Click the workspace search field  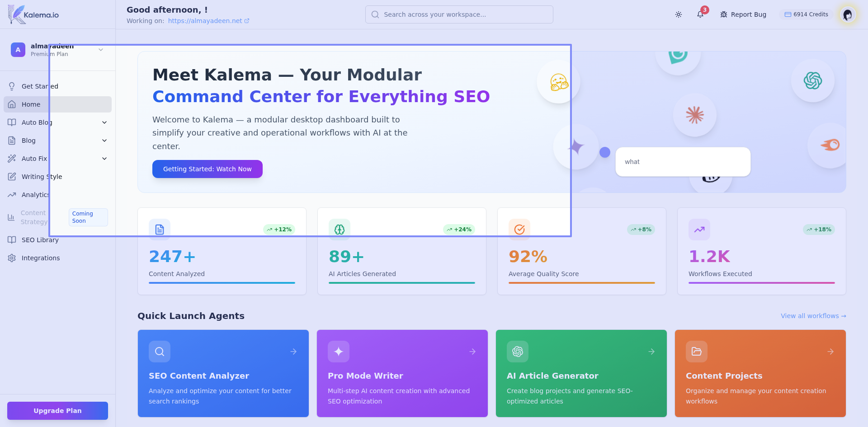click(459, 14)
